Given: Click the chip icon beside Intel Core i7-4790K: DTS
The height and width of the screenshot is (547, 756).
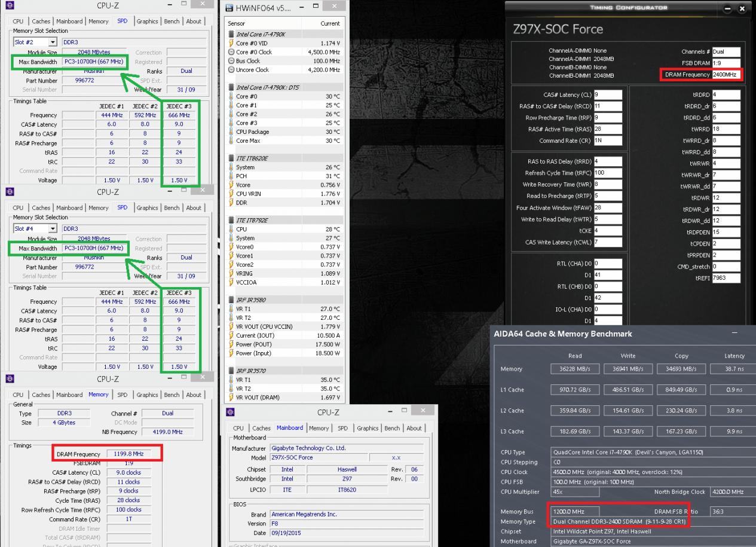Looking at the screenshot, I should click(231, 87).
